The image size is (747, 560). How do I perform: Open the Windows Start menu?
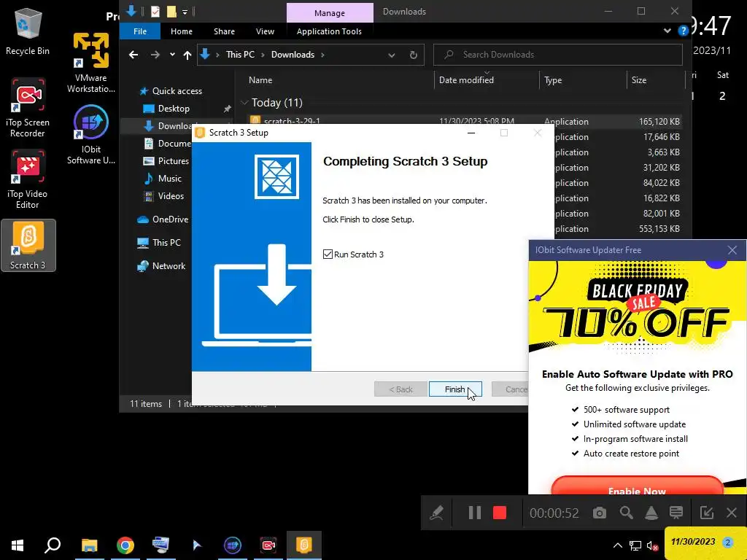click(18, 545)
